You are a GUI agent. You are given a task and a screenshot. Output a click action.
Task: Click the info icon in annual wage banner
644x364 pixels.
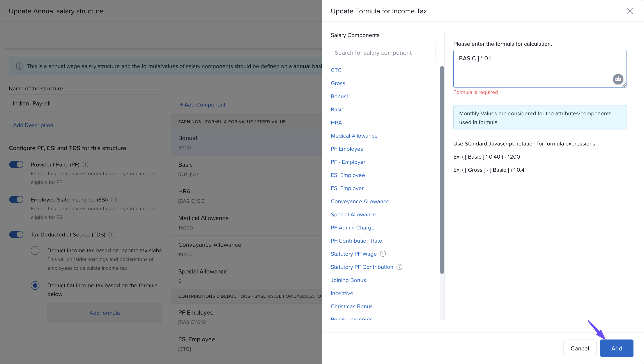[x=20, y=66]
